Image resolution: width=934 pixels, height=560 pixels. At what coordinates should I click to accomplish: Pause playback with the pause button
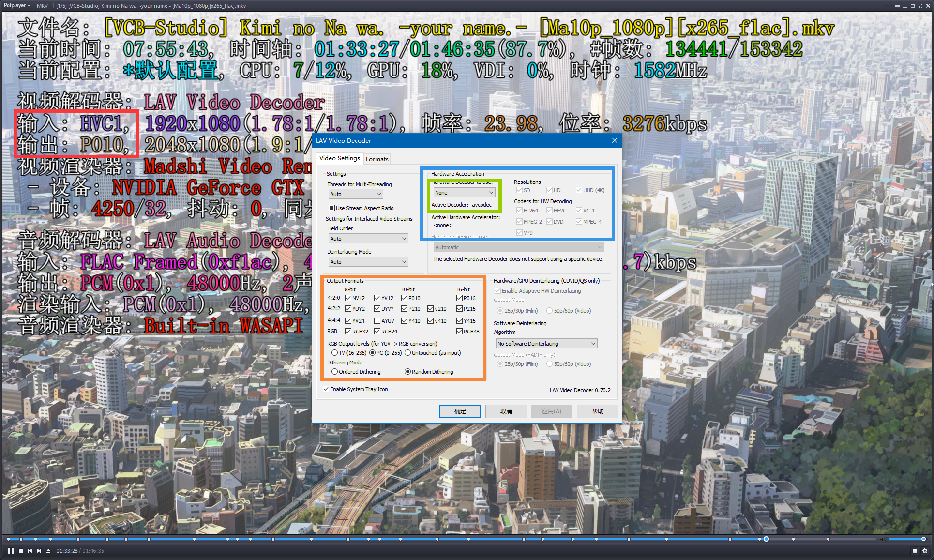pos(11,551)
